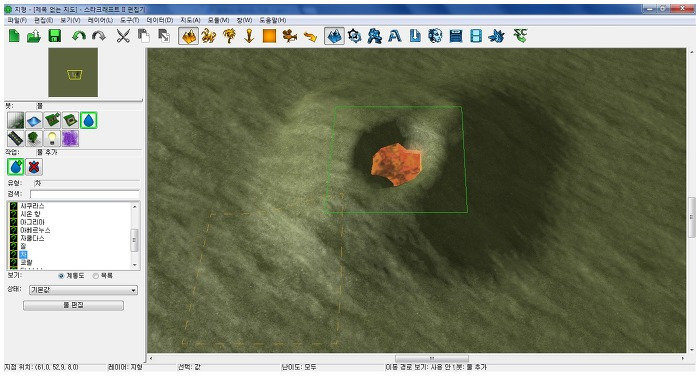Screen dimensions: 700x376
Task: Click the water list scroll up arrow
Action: (134, 206)
